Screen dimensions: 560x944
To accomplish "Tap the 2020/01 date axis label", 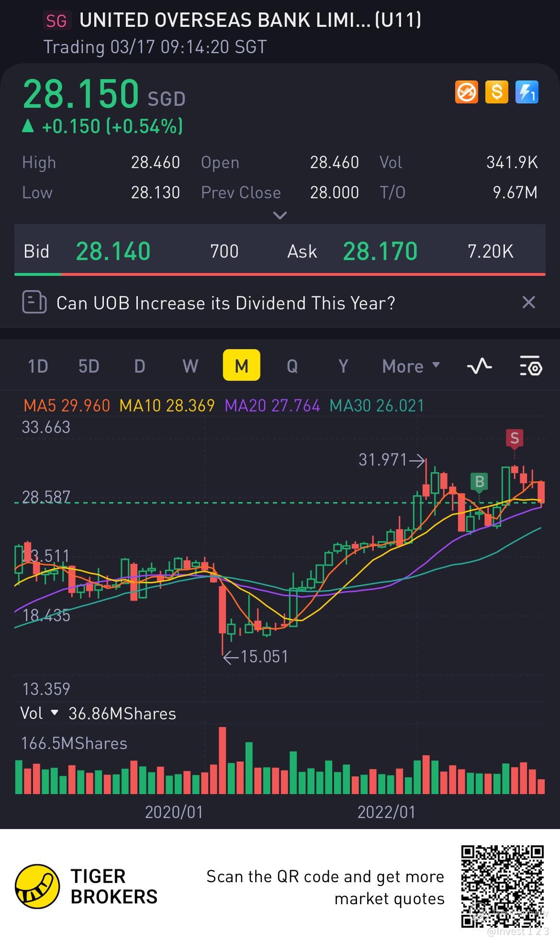I will click(x=174, y=812).
